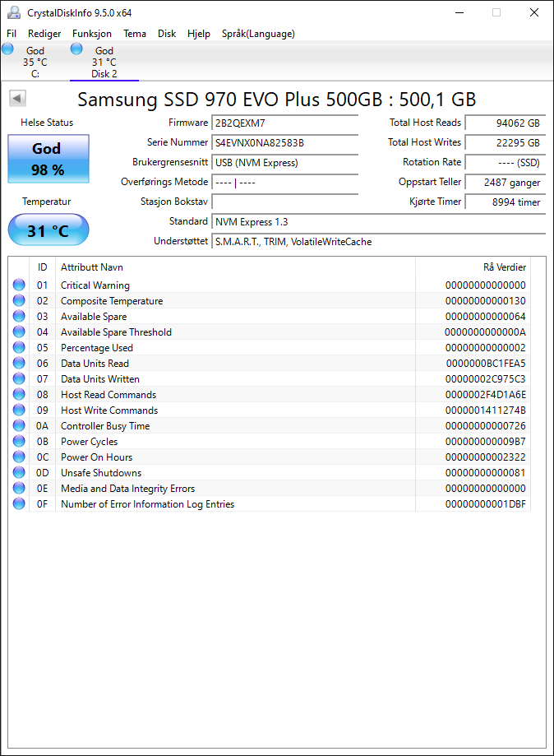Screen dimensions: 554x756
Task: Click the Rotation Rate value ---- (SSD)
Action: [506, 163]
